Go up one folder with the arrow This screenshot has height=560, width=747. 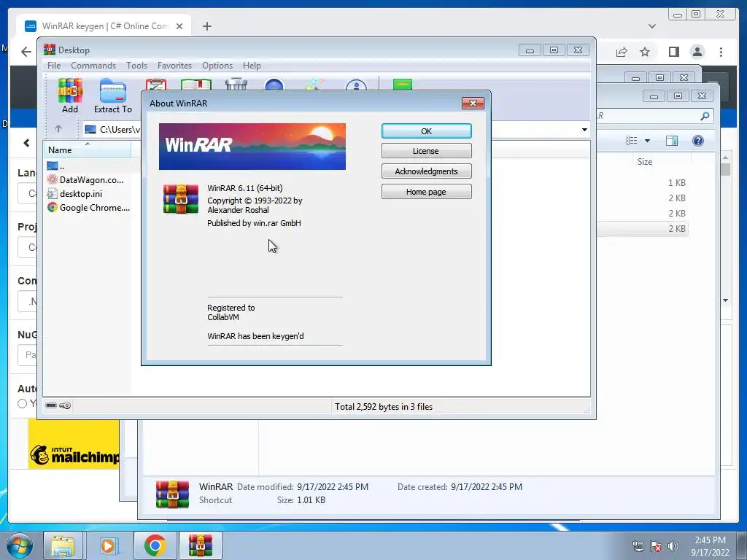pyautogui.click(x=58, y=129)
